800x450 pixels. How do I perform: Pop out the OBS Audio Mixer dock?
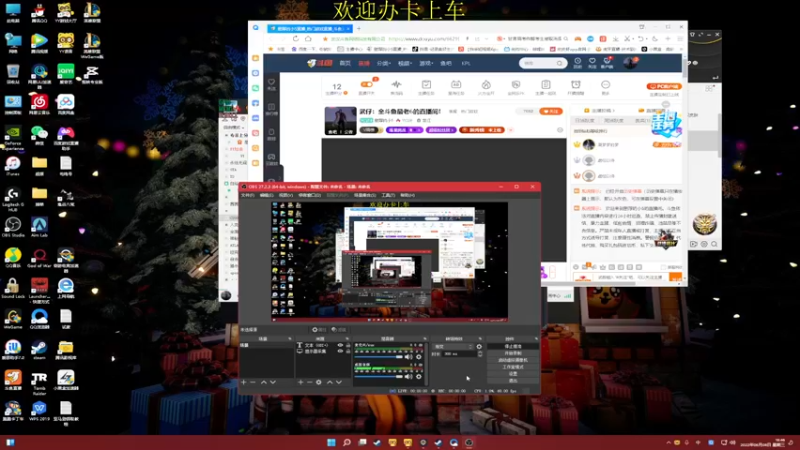(x=424, y=339)
